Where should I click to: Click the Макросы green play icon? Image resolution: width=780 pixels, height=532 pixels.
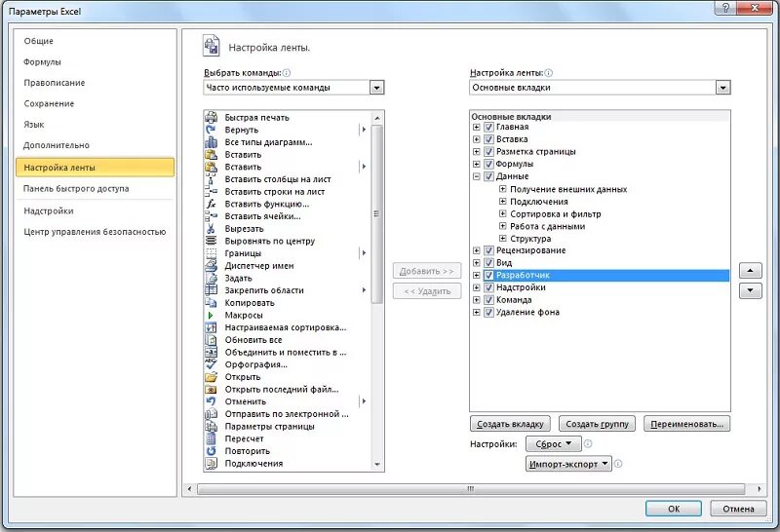[x=211, y=316]
